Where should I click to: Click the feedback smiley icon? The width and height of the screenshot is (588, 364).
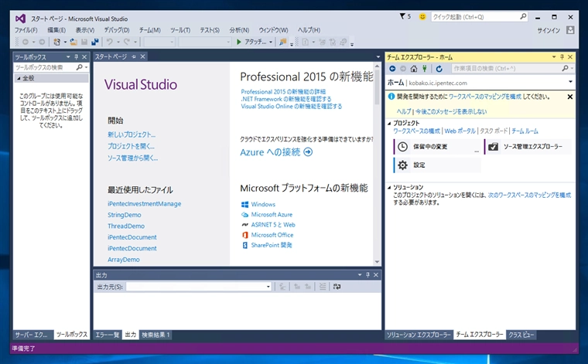(422, 17)
